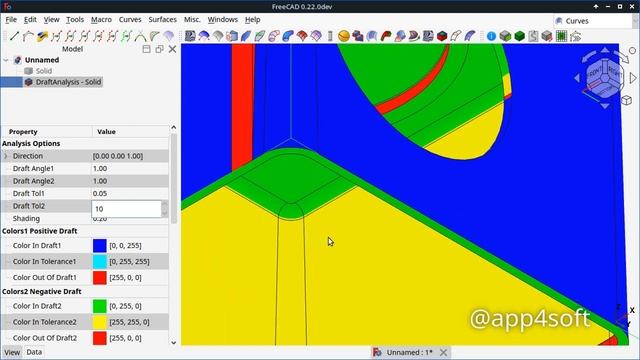This screenshot has width=640, height=360.
Task: Click the gray cylinder toolbar icon
Action: coord(330,36)
